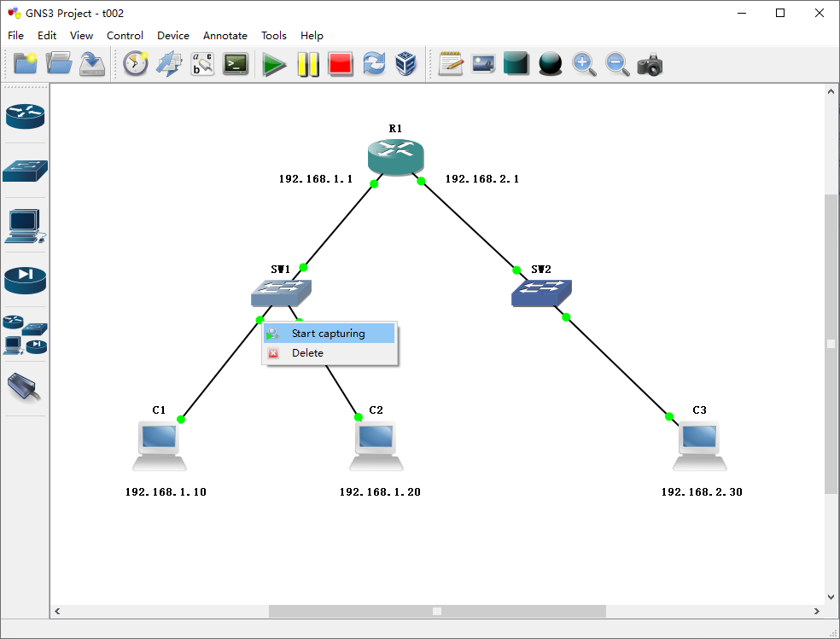Click the Save project icon
This screenshot has width=840, height=639.
coord(92,64)
